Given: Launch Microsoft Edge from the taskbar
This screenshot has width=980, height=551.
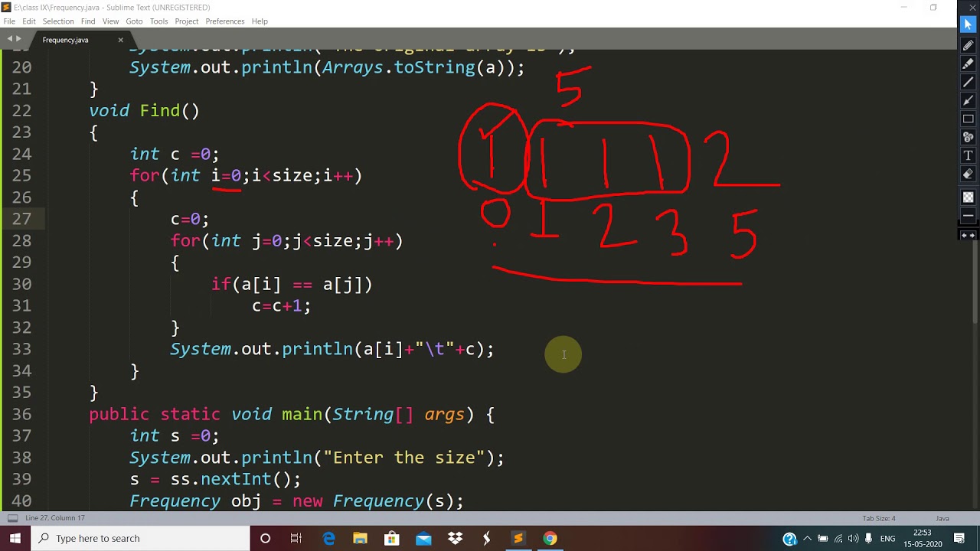Looking at the screenshot, I should click(x=328, y=538).
